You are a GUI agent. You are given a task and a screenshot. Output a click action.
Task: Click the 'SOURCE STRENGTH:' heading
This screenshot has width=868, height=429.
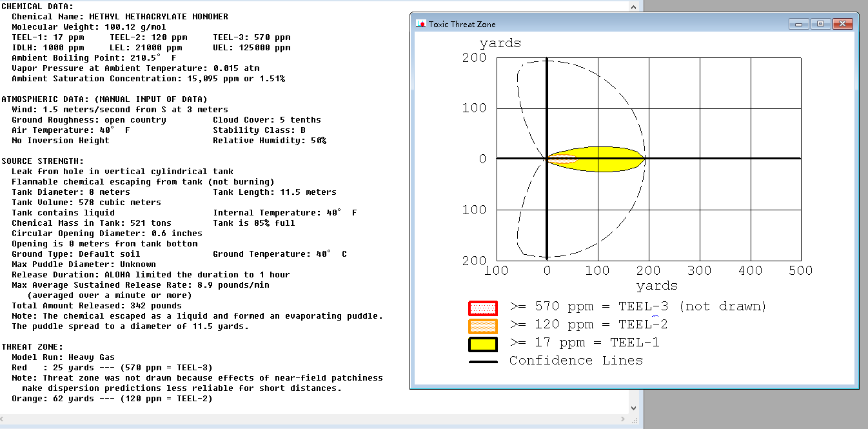pos(43,161)
